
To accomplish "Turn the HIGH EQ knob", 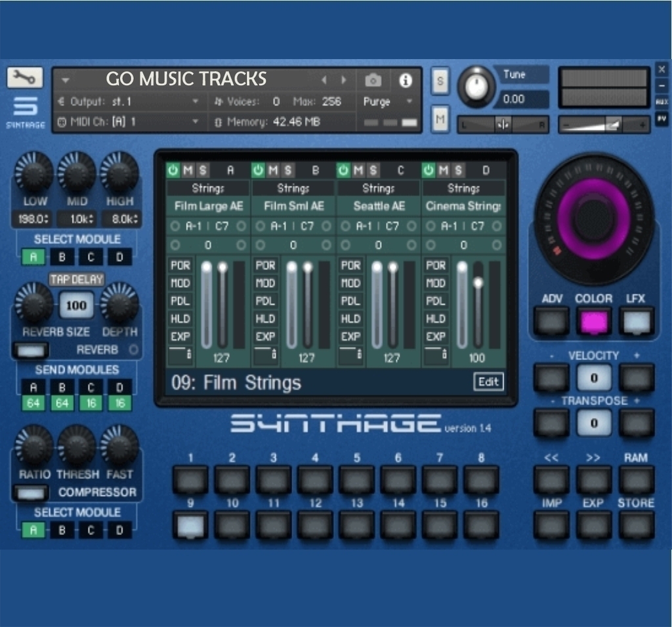I will click(119, 172).
